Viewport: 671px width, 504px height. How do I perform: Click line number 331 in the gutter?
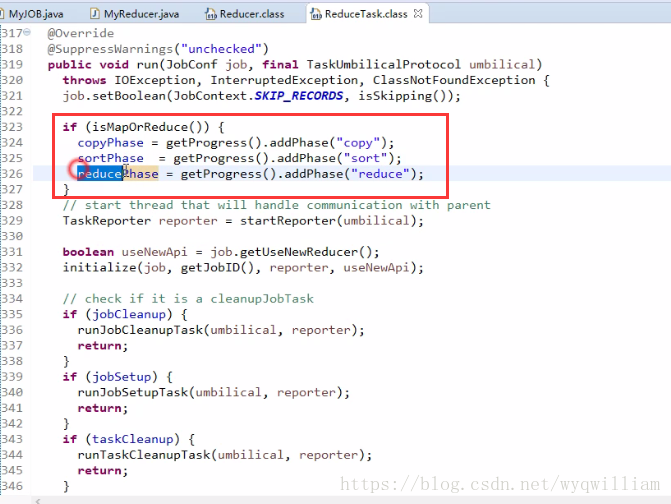(12, 252)
